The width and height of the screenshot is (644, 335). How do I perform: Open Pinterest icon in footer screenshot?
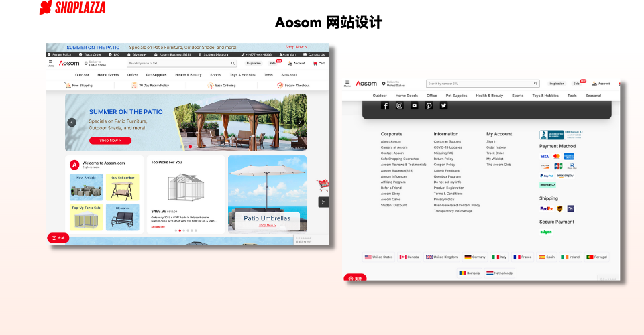(429, 105)
